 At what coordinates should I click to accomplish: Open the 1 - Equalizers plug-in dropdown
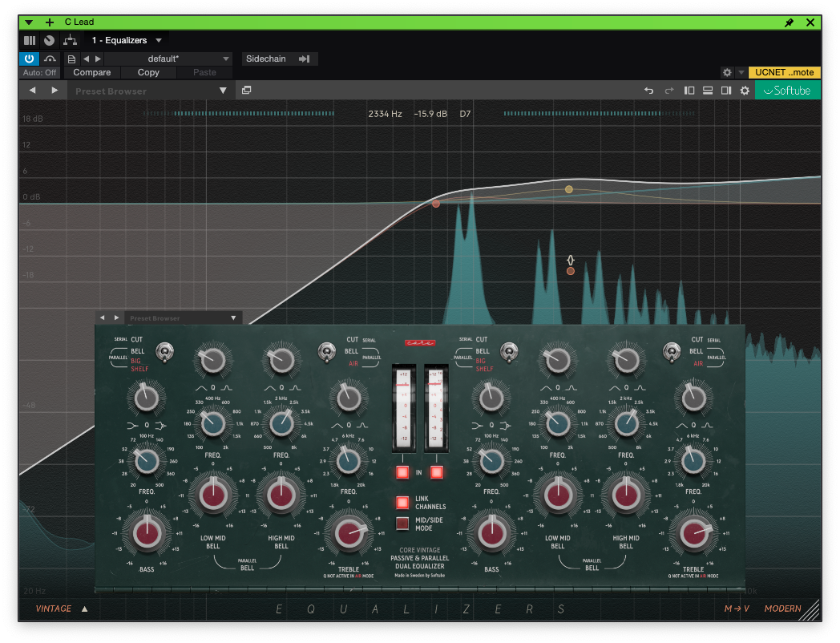159,40
